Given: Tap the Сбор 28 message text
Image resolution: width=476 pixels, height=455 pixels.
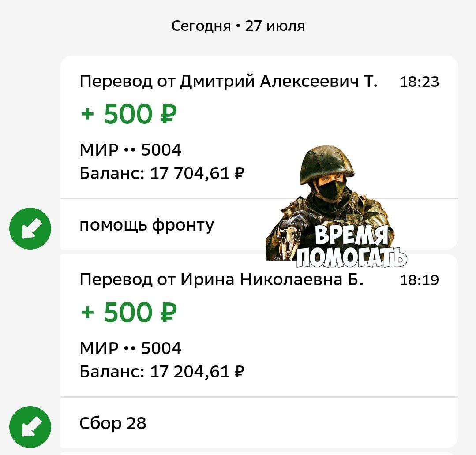Looking at the screenshot, I should pos(112,423).
